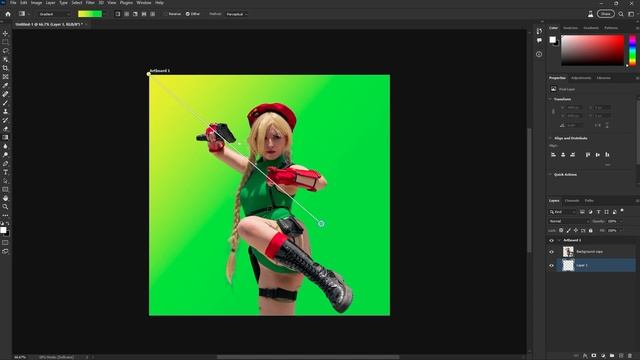The height and width of the screenshot is (360, 640).
Task: Choose the Reflected gradient style icon
Action: pos(144,14)
